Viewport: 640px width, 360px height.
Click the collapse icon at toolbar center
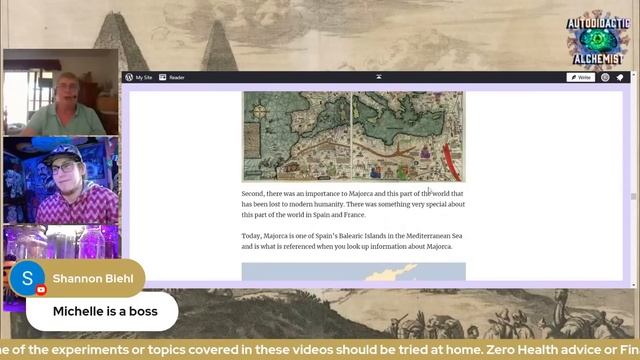point(379,77)
